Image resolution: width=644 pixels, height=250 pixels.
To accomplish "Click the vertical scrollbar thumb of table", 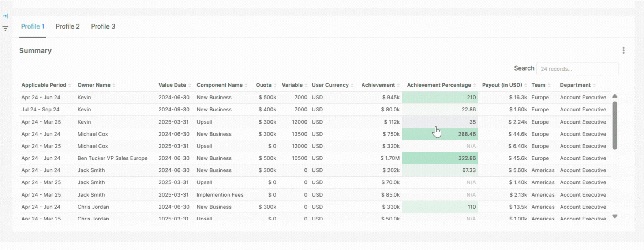I will pyautogui.click(x=615, y=125).
